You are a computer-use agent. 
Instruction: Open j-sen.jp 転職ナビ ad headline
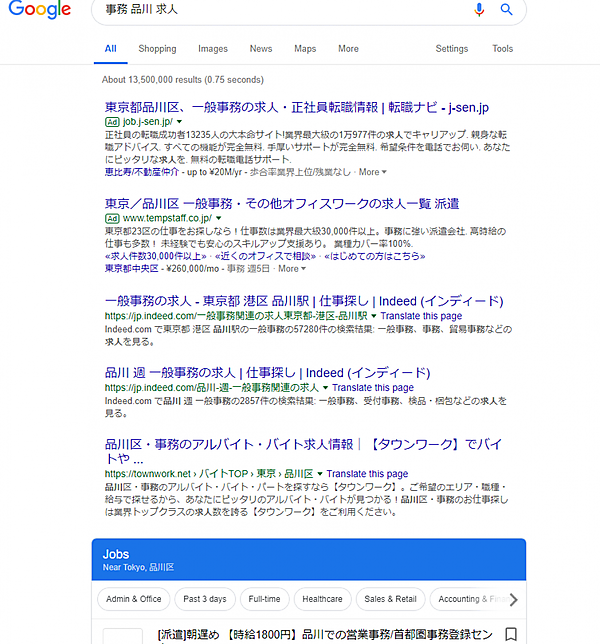[x=297, y=108]
